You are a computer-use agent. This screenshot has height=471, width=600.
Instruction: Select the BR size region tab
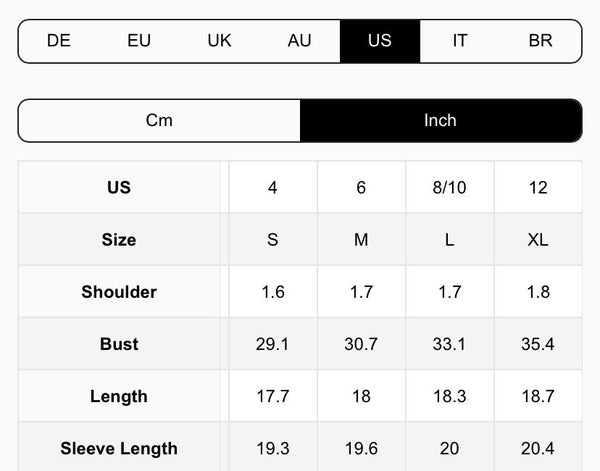(540, 41)
